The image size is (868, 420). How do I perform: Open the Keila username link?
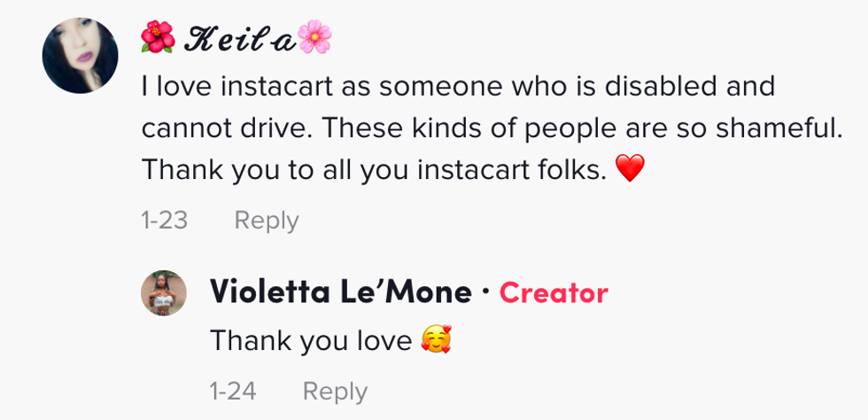(236, 37)
